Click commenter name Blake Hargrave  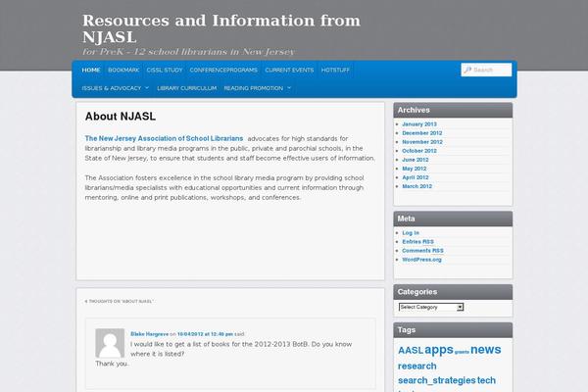pyautogui.click(x=149, y=334)
